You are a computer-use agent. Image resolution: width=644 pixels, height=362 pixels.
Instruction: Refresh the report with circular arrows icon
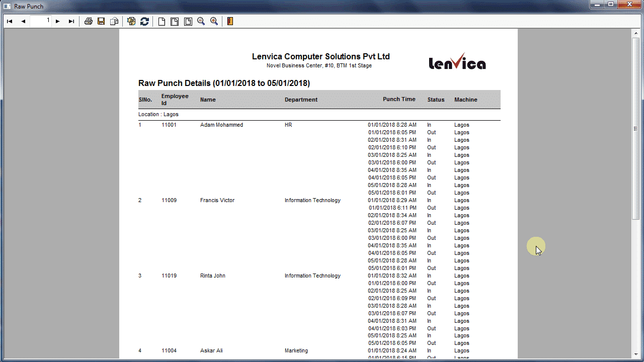pyautogui.click(x=144, y=22)
